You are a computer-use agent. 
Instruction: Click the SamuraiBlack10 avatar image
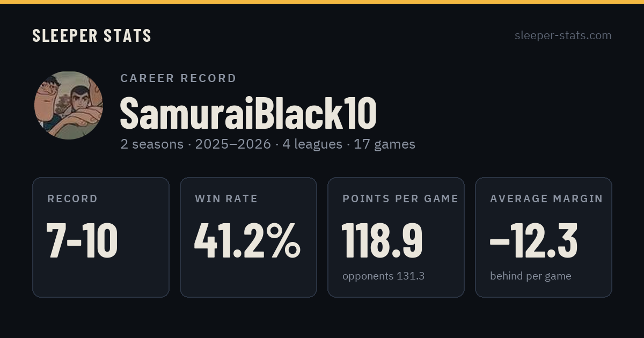coord(68,105)
